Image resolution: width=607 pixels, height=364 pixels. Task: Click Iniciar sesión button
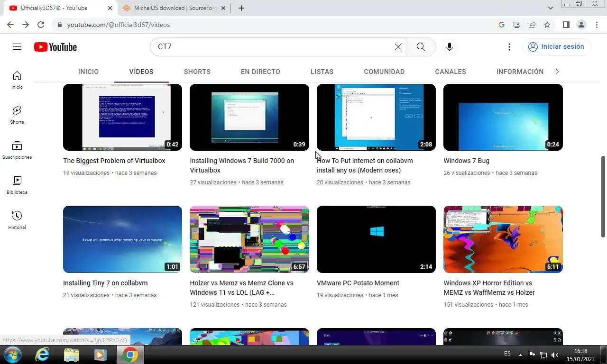[x=557, y=47]
